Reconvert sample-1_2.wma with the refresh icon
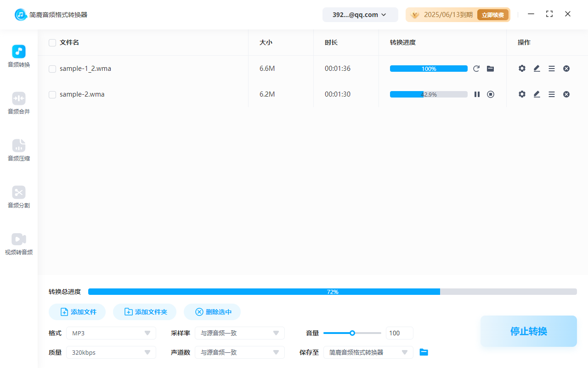 coord(476,69)
